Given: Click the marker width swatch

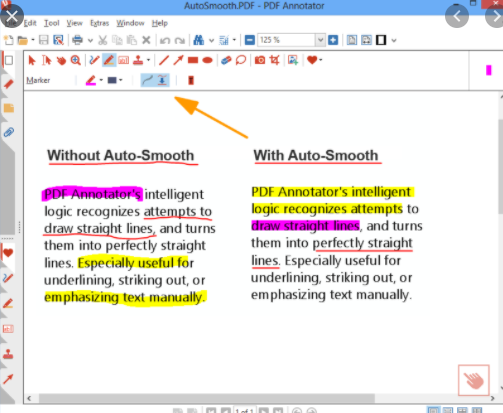Looking at the screenshot, I should tap(112, 80).
